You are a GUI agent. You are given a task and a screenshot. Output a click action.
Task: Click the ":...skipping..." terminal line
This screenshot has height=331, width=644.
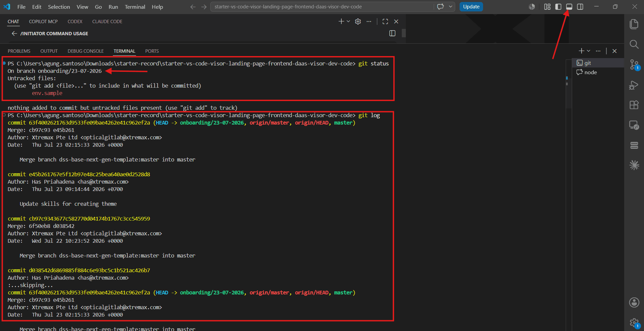[30, 285]
